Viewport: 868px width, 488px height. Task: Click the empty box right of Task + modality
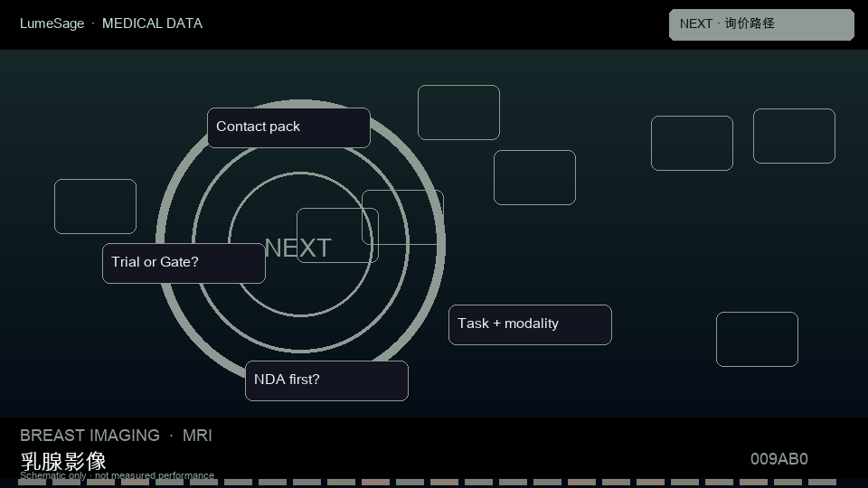[x=757, y=339]
